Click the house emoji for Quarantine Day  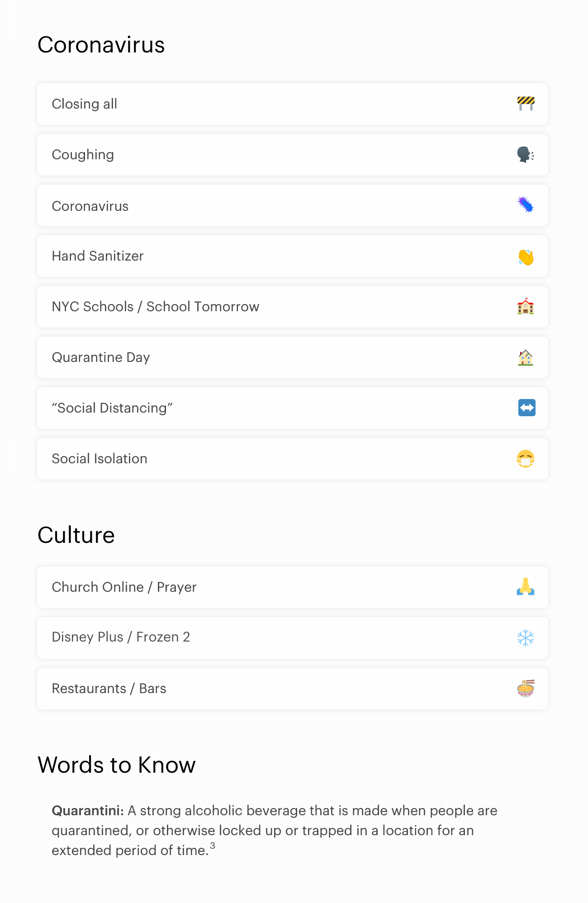(x=526, y=357)
